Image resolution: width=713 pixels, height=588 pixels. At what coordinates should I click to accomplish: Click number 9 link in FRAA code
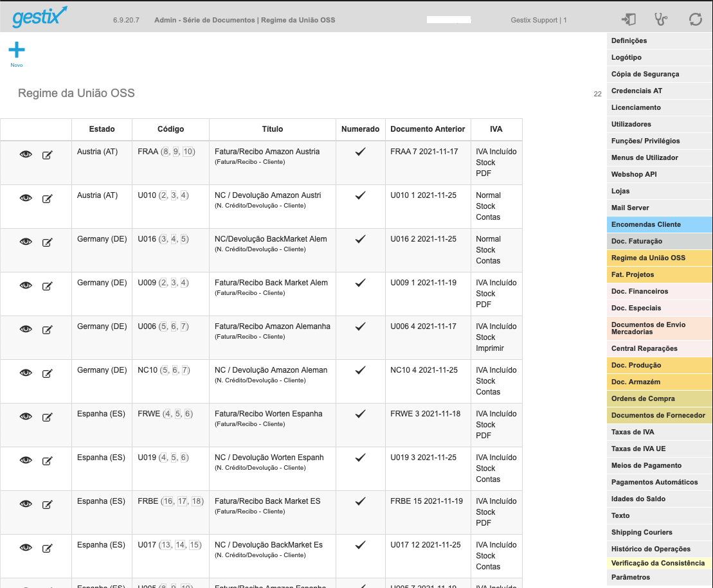pyautogui.click(x=176, y=152)
